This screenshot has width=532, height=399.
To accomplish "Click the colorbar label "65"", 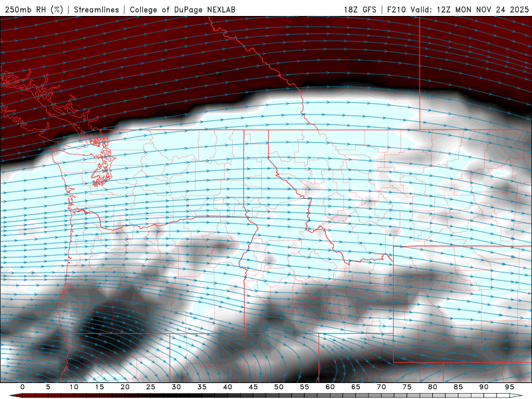I will [356, 387].
